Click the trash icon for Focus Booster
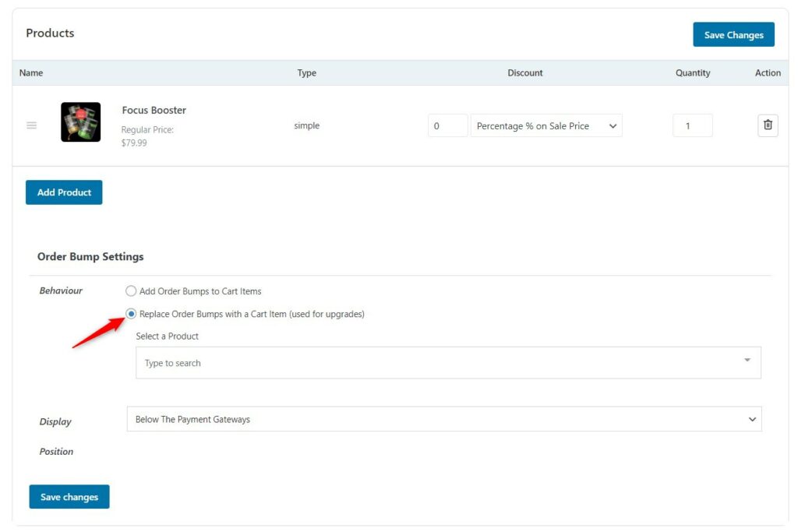The height and width of the screenshot is (532, 798). coord(768,125)
